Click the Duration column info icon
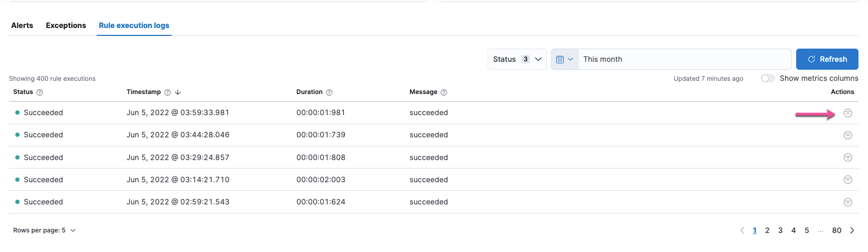This screenshot has height=252, width=868. click(x=329, y=92)
